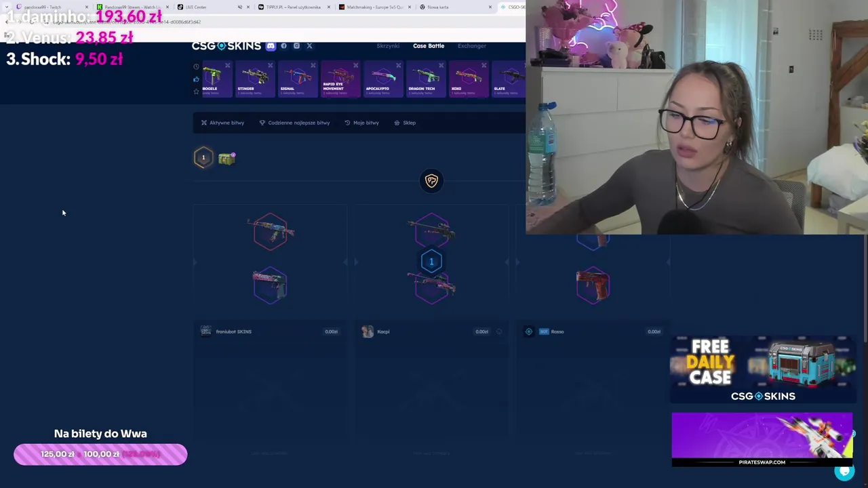Viewport: 868px width, 488px height.
Task: Click the target icon beside the Rosso bot
Action: 529,331
